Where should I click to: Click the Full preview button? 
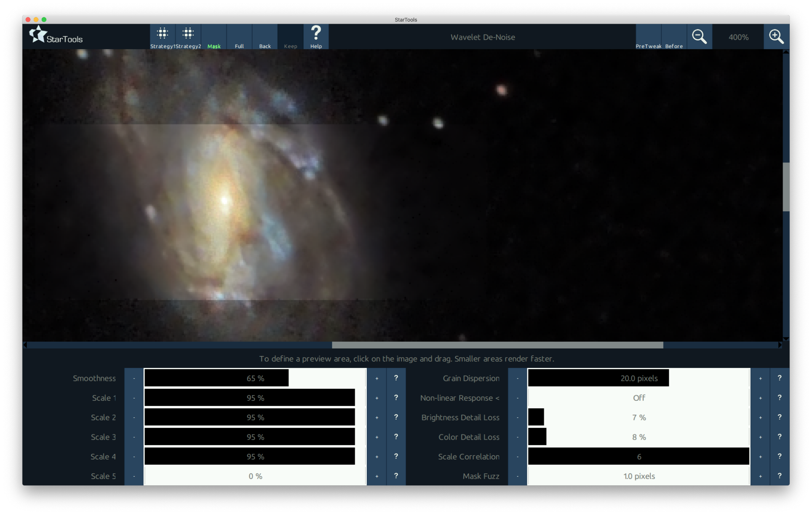[239, 37]
